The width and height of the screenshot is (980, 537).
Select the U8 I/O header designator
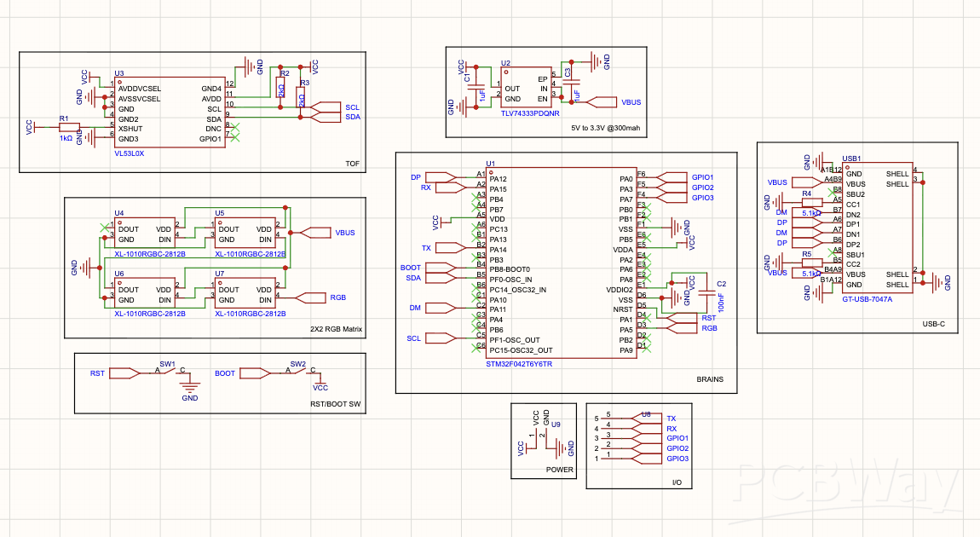tap(646, 414)
